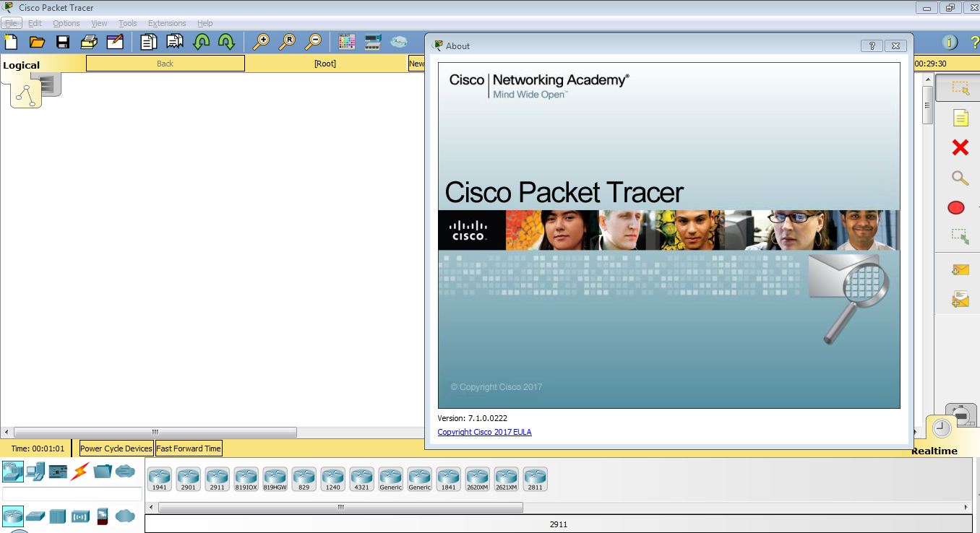Click the About dialog's question mark button
980x533 pixels.
(872, 45)
